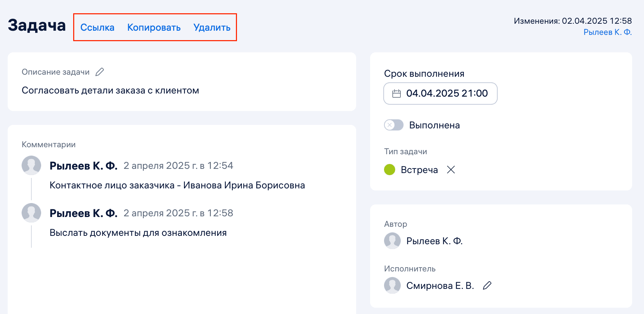Open the due date picker 04.04.2025 21:00

point(447,94)
